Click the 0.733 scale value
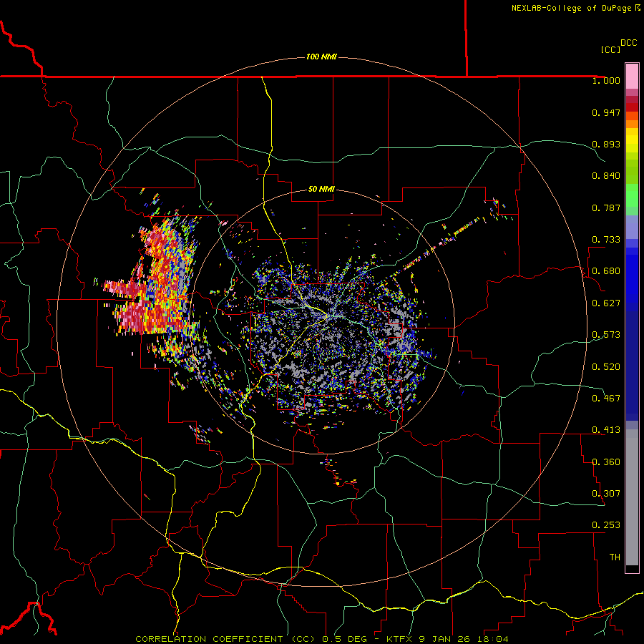This screenshot has width=644, height=644. pyautogui.click(x=606, y=240)
